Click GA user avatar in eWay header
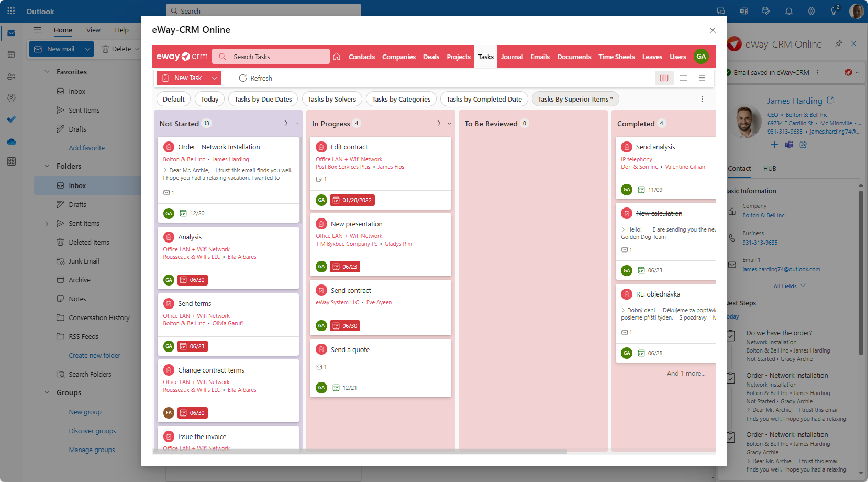The height and width of the screenshot is (482, 868). pos(701,57)
